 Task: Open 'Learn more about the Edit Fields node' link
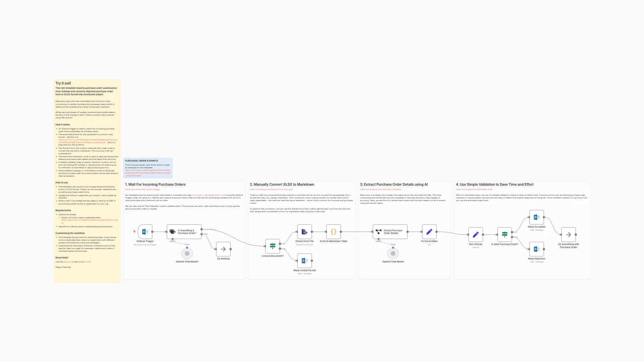click(x=474, y=189)
